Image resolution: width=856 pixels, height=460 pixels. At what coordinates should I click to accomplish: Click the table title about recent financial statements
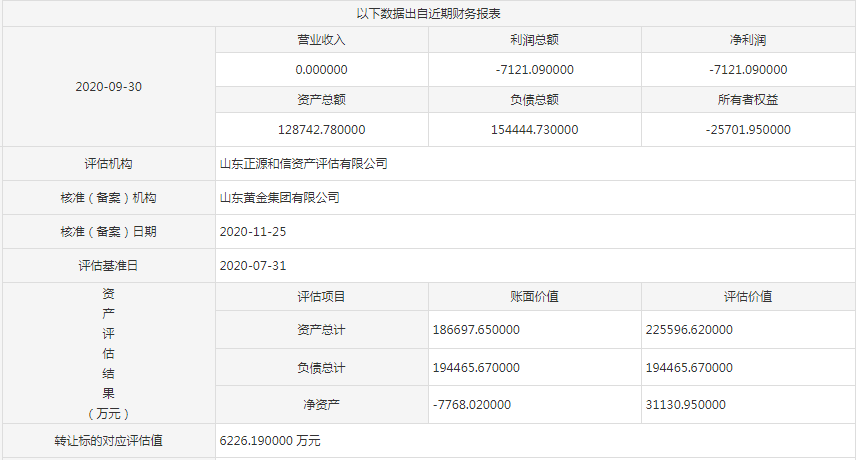(x=428, y=13)
